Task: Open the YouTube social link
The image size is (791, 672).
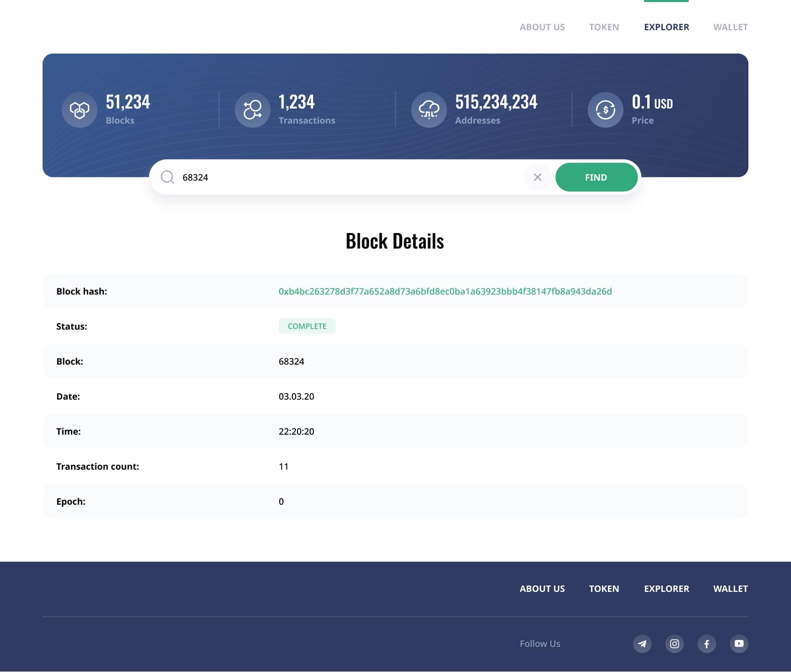Action: tap(739, 644)
